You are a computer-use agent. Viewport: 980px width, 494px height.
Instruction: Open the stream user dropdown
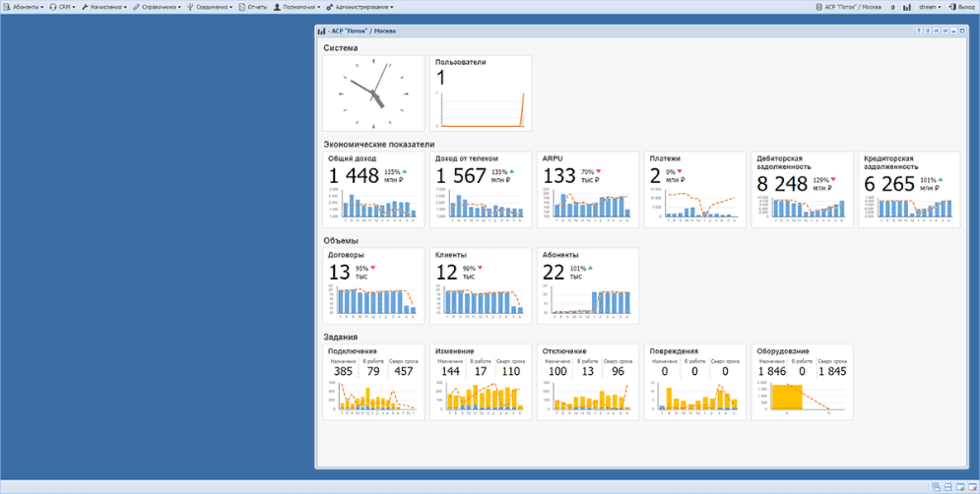[x=930, y=7]
